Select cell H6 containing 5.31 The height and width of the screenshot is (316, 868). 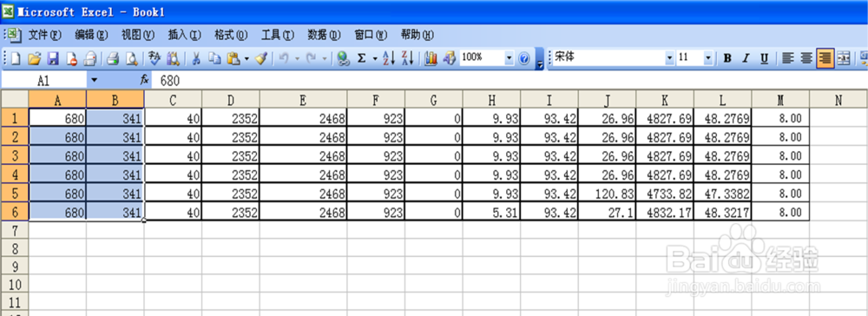point(491,212)
